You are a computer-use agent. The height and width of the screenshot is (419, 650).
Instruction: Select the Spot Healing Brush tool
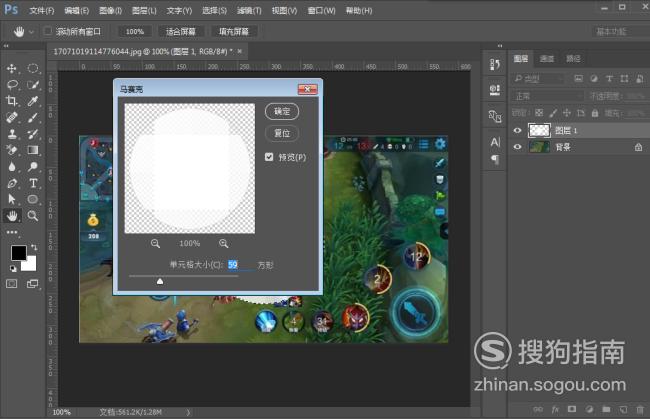point(12,117)
